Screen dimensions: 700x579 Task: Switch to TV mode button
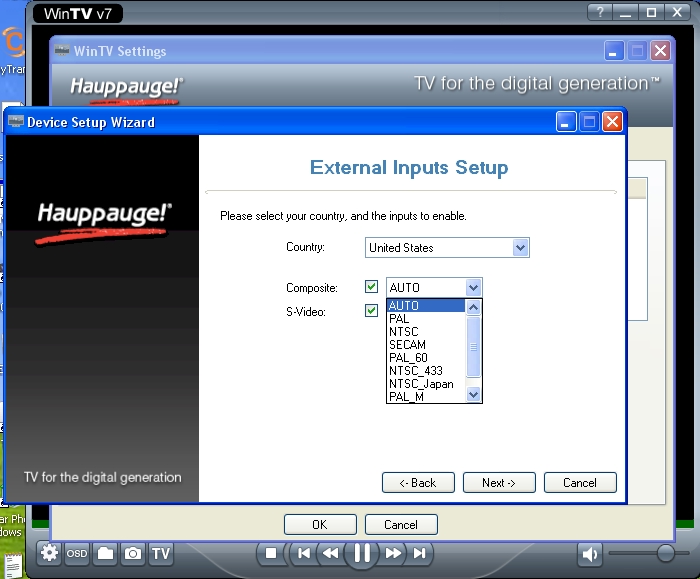(x=161, y=554)
